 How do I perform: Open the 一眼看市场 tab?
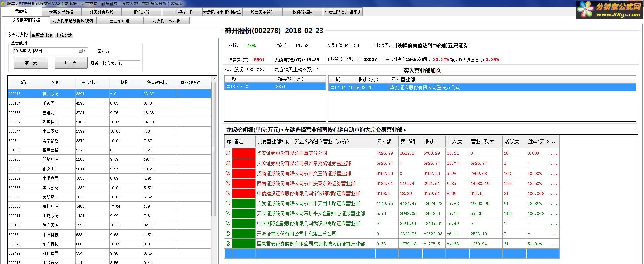point(182,12)
